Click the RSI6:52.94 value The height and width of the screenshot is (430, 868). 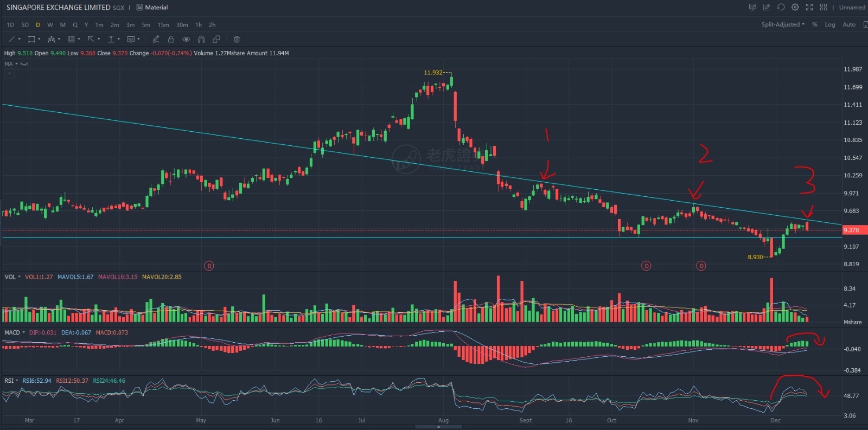37,381
